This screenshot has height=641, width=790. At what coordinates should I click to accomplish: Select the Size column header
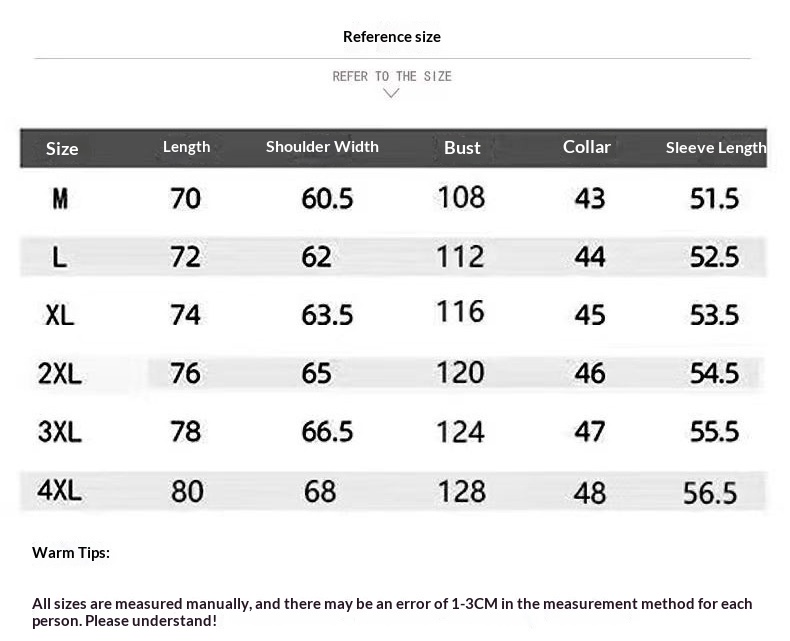click(62, 149)
